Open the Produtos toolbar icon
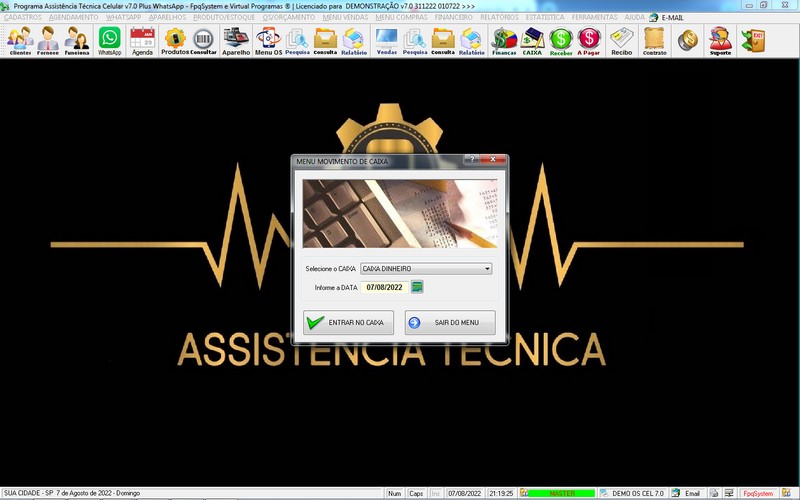 tap(175, 41)
